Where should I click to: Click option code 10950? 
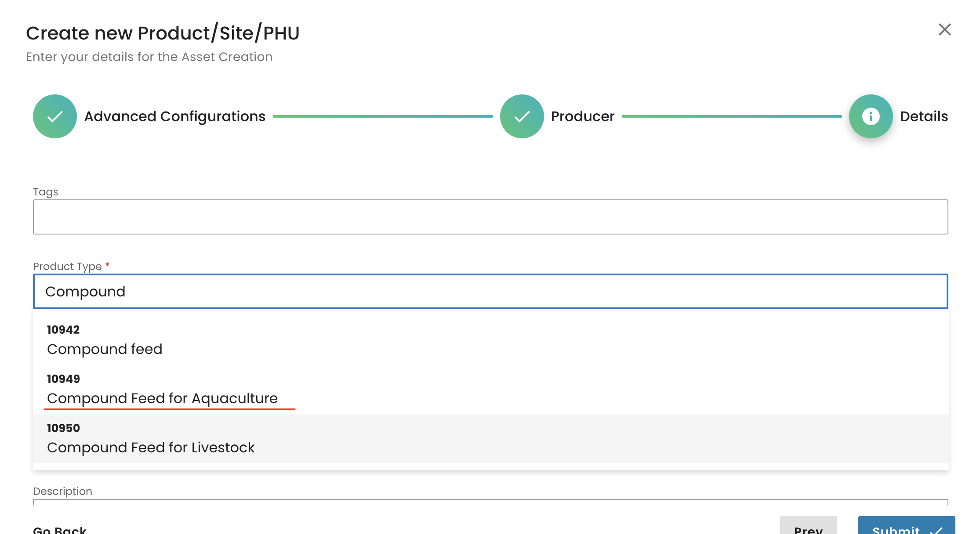click(x=63, y=428)
